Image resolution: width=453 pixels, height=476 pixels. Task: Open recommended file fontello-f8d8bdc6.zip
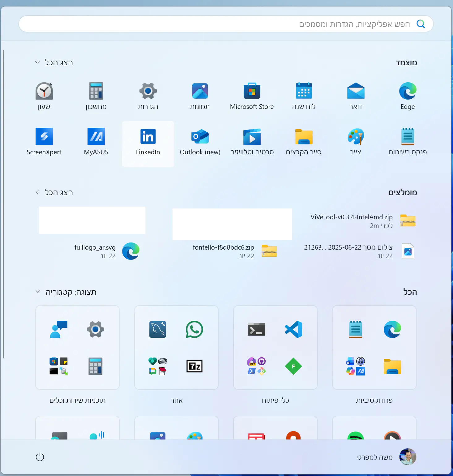(234, 251)
